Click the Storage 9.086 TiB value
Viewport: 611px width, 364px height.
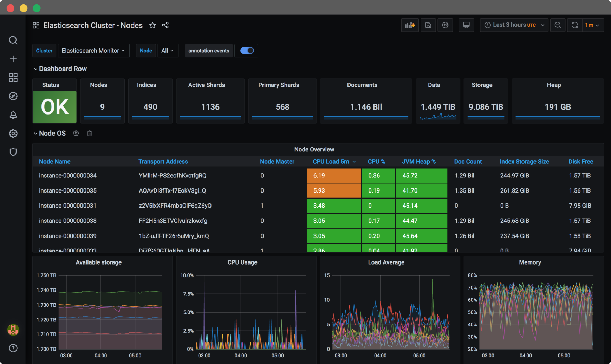pyautogui.click(x=486, y=107)
